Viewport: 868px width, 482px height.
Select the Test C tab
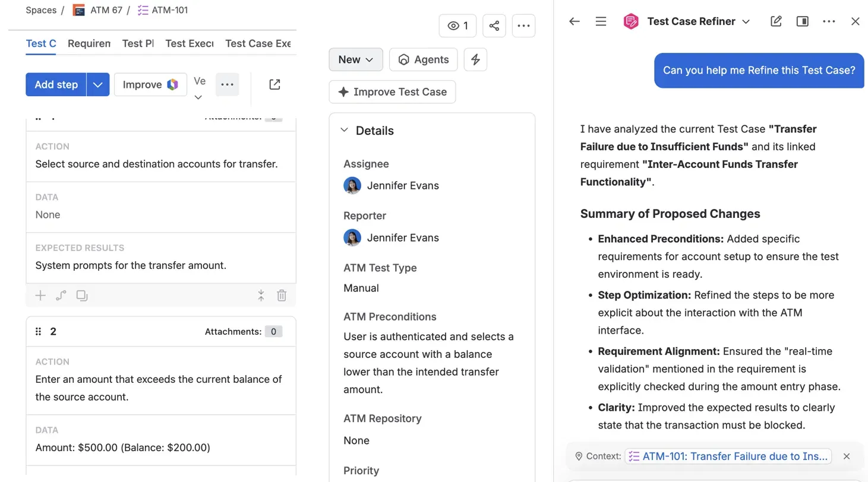coord(41,43)
